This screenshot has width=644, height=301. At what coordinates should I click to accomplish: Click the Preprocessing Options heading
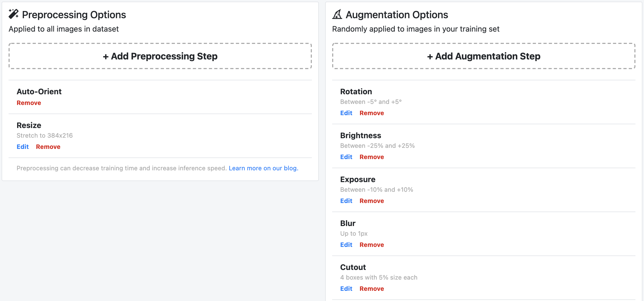pyautogui.click(x=74, y=15)
